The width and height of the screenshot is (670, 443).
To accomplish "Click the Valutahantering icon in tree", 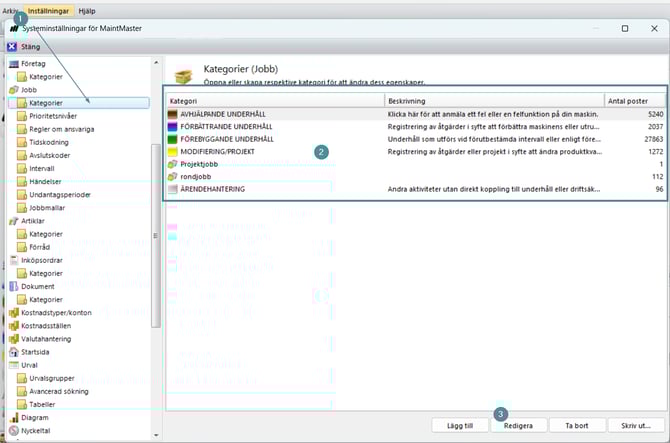I will 13,339.
